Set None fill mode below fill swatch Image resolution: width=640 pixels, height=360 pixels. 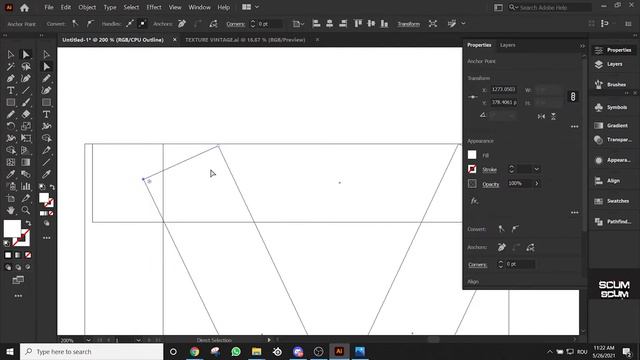tap(28, 255)
